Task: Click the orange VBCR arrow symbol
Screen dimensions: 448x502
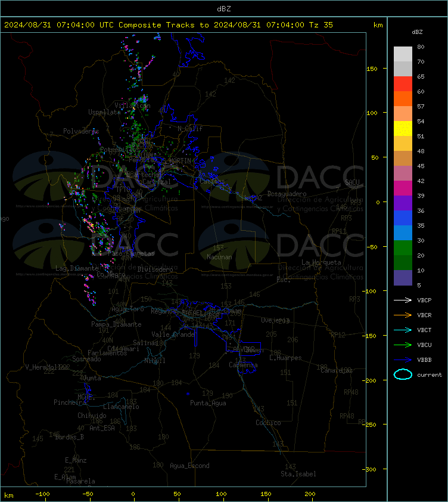Action: pyautogui.click(x=403, y=315)
